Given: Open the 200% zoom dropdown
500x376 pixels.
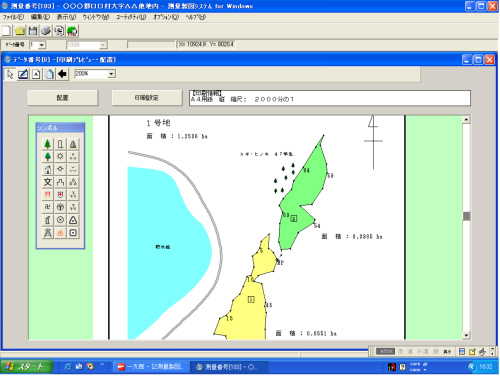Looking at the screenshot, I should (111, 74).
